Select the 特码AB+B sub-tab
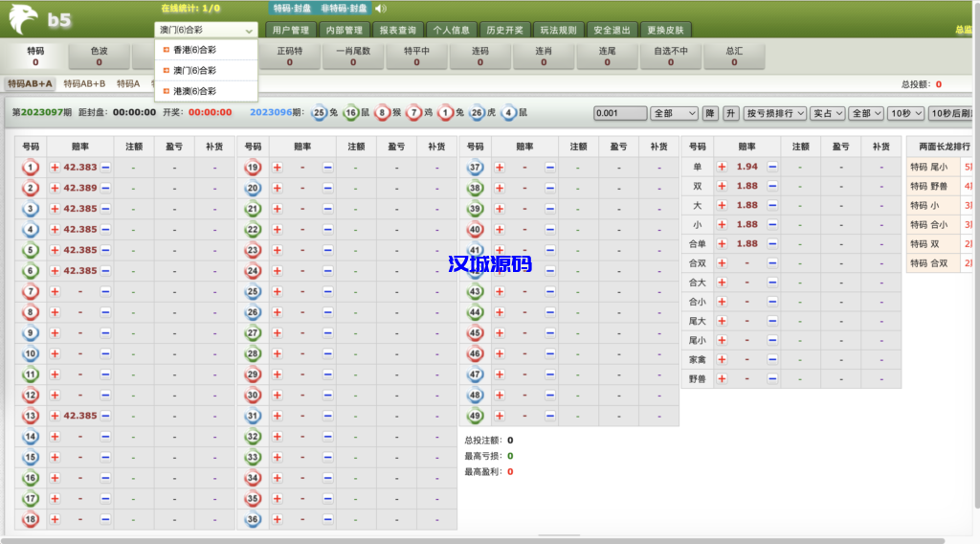This screenshot has width=980, height=544. [x=84, y=83]
